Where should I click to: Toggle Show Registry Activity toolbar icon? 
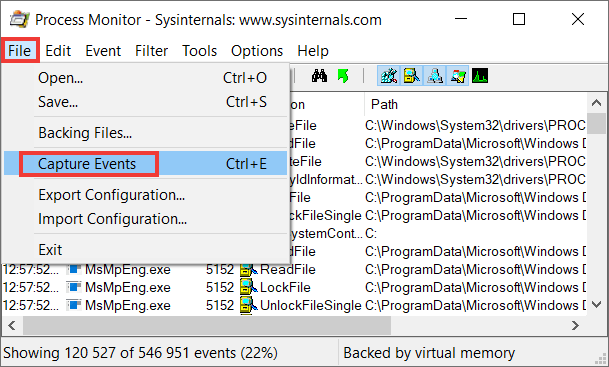coord(389,76)
